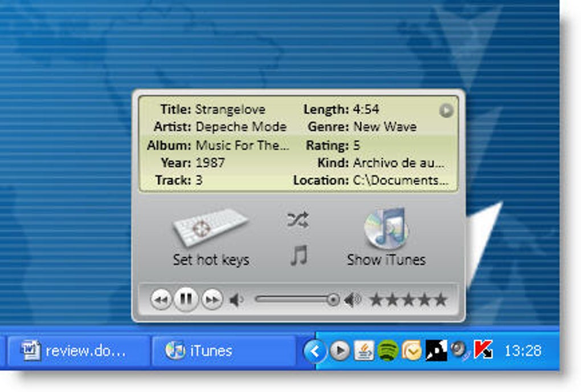Open Set hot keys keyboard icon

coord(210,227)
